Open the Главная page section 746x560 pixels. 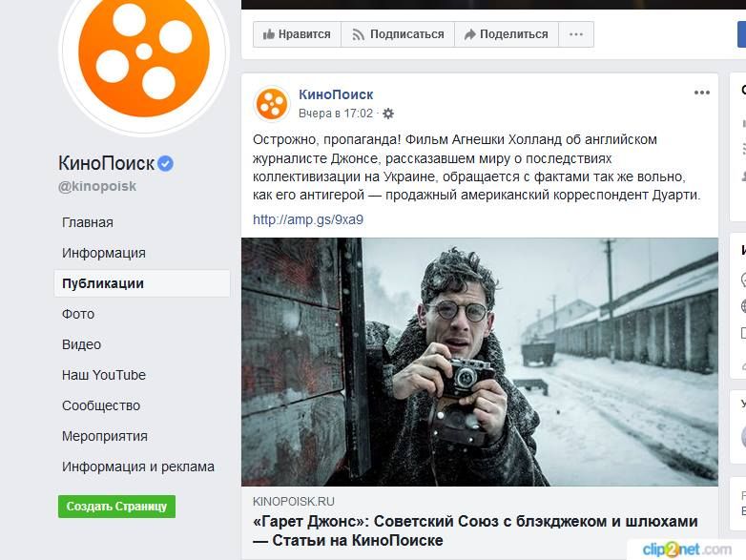point(88,222)
